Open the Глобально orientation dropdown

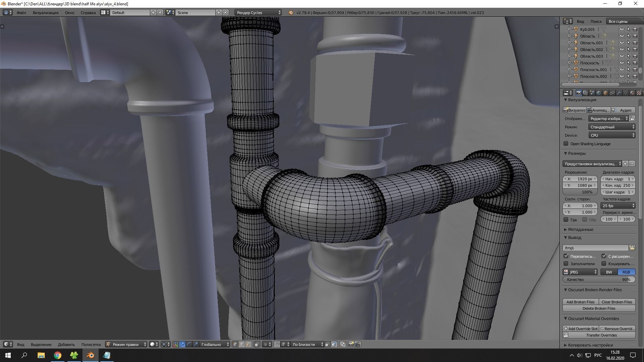coord(215,344)
